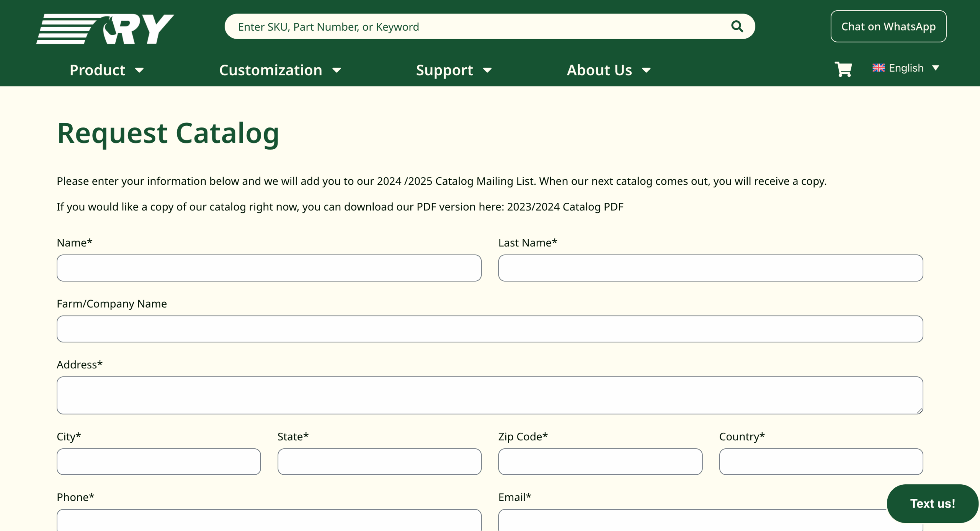Select the Last Name input box
The image size is (980, 531).
710,268
